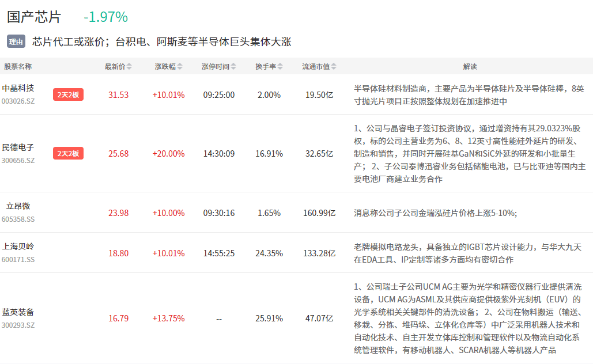Open the 国产芯片 sector title
Screen dimensions: 593x364
(34, 17)
